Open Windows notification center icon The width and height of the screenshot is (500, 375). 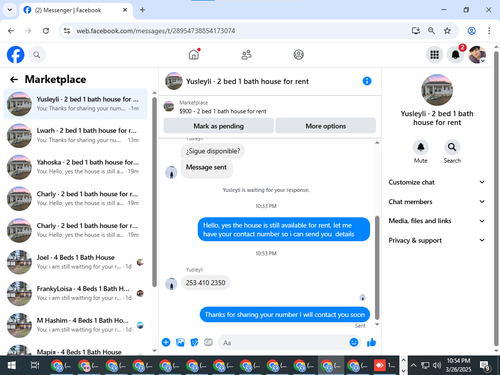point(485,366)
